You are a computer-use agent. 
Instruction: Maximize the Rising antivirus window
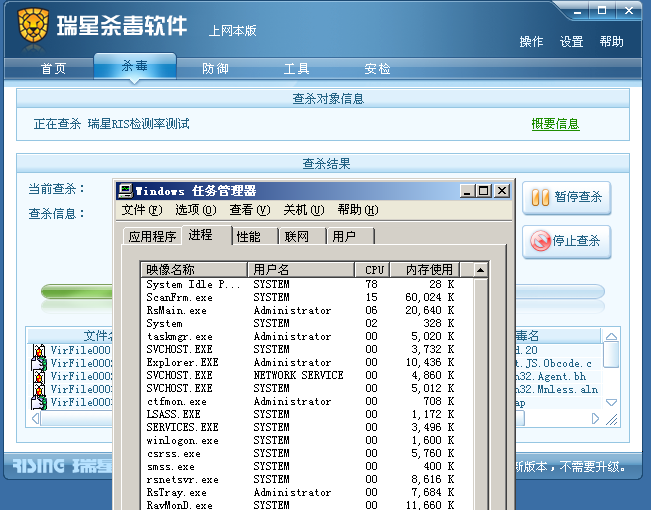(602, 11)
